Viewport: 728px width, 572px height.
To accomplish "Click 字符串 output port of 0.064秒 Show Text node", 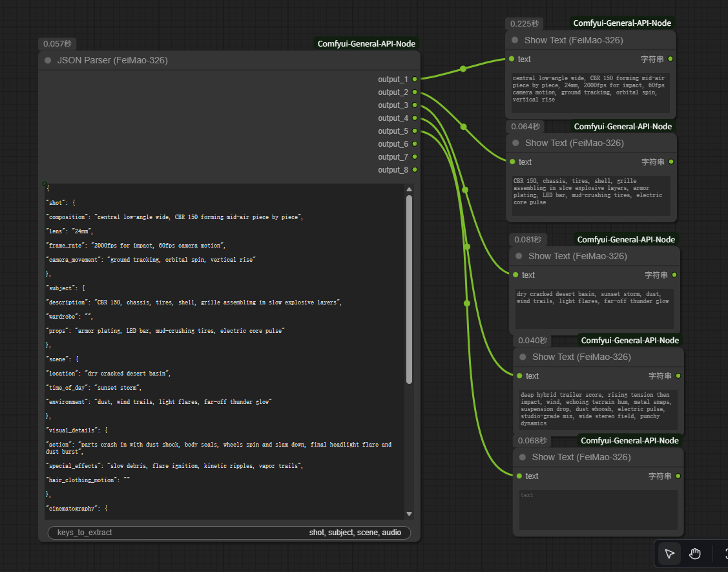I will [671, 162].
